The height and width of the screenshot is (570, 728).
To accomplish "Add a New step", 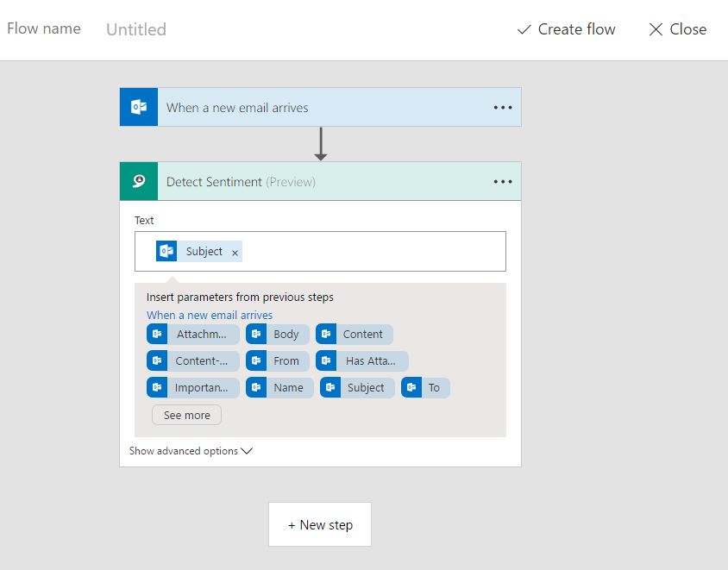I will pos(320,524).
